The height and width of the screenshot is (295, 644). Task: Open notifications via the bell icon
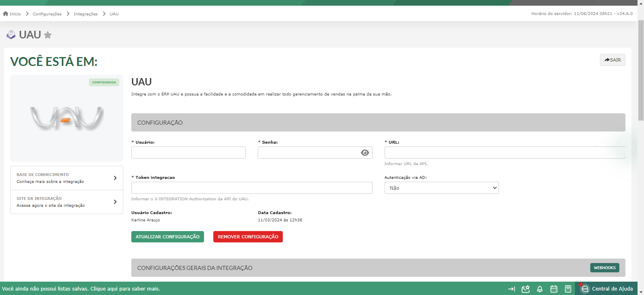click(x=540, y=289)
